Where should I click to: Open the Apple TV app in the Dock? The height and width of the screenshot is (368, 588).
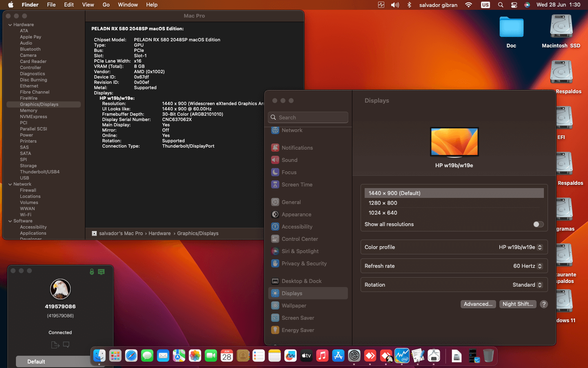306,356
